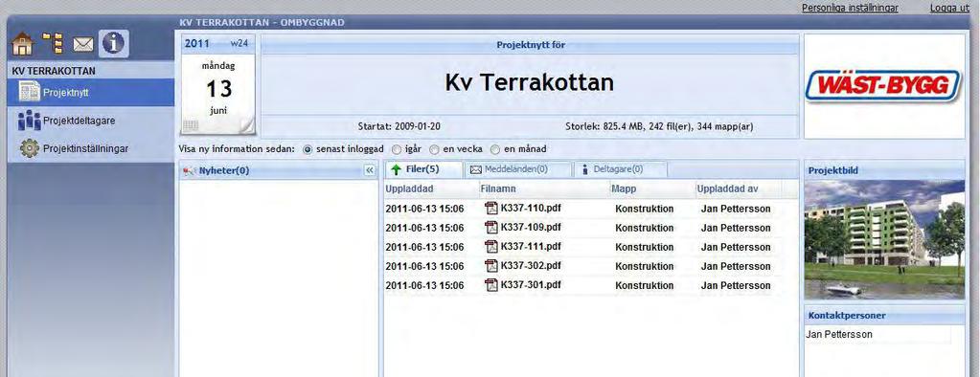Click Jan Pettersson in K337-109.pdf row

(736, 228)
